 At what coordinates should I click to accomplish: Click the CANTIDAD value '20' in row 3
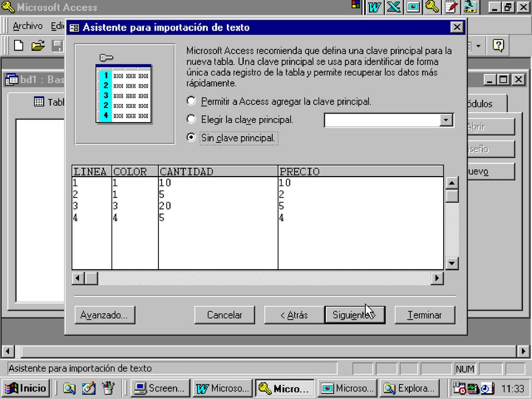pyautogui.click(x=165, y=206)
